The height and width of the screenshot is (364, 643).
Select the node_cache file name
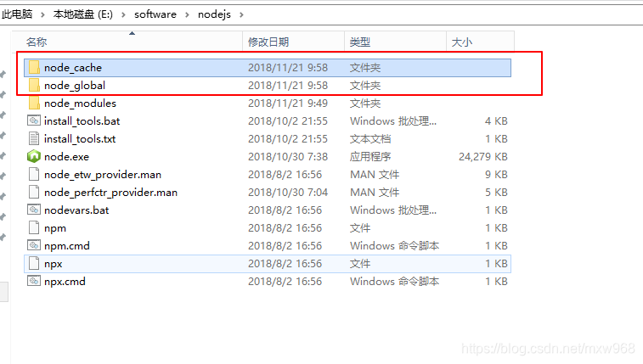73,68
